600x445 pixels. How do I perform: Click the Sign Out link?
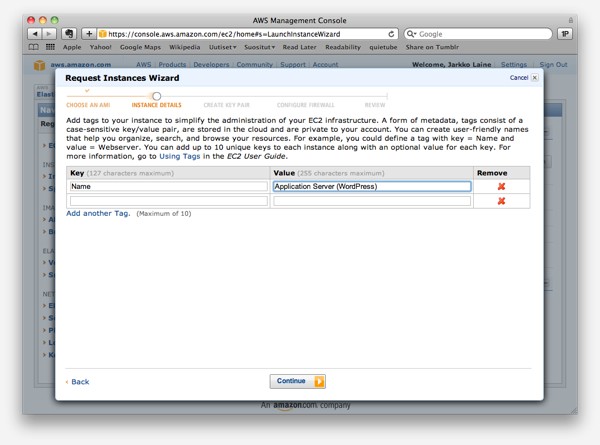pyautogui.click(x=553, y=65)
